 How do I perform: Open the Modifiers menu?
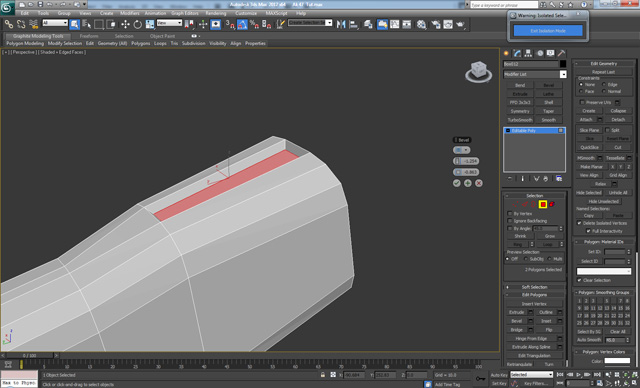[x=130, y=13]
